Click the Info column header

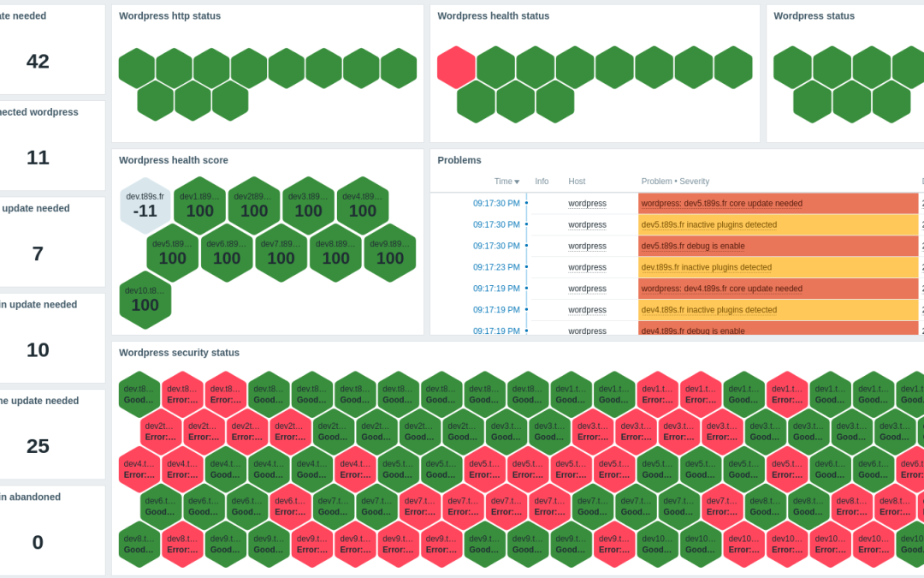click(x=542, y=182)
